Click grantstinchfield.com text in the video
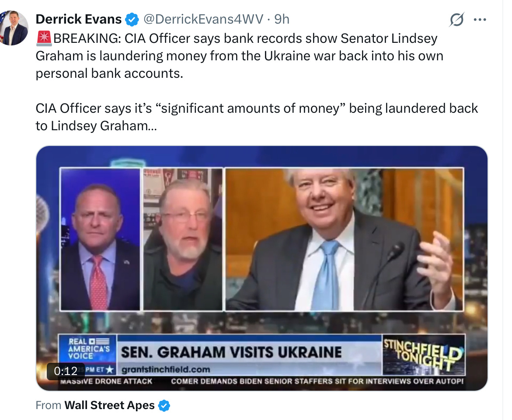 pyautogui.click(x=166, y=369)
